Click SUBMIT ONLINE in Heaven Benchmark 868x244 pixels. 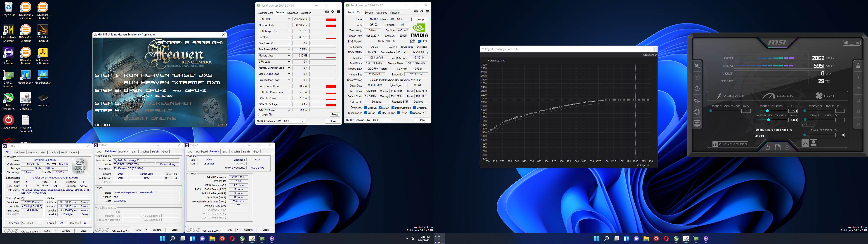(x=150, y=118)
